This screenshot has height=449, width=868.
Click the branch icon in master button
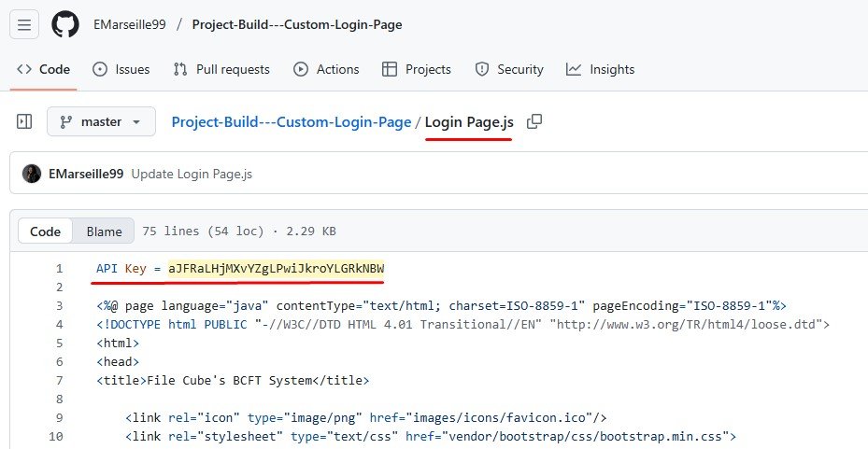(66, 121)
